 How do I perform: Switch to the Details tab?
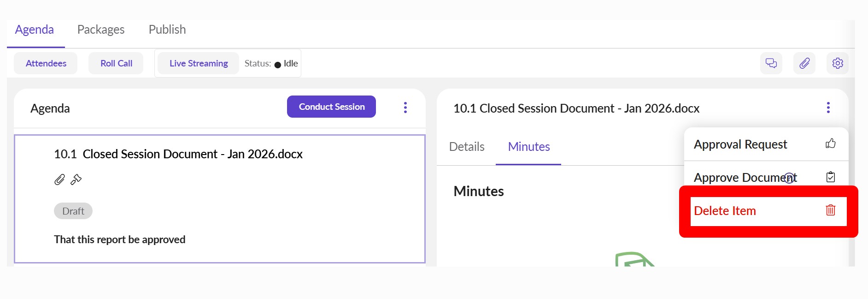click(467, 147)
